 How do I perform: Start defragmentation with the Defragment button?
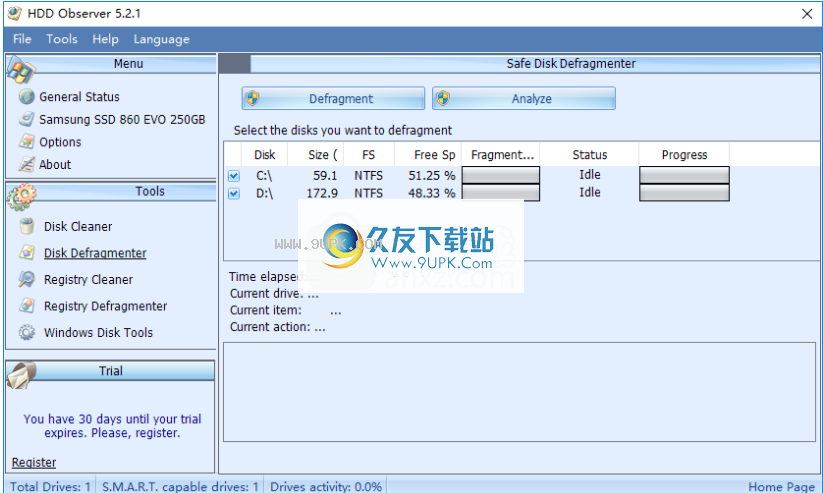(x=333, y=98)
